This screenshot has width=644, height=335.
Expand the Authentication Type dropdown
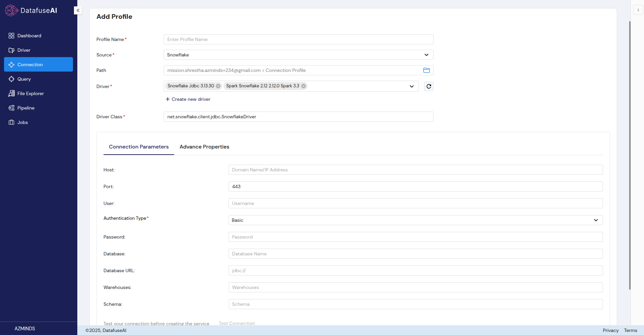click(x=596, y=220)
